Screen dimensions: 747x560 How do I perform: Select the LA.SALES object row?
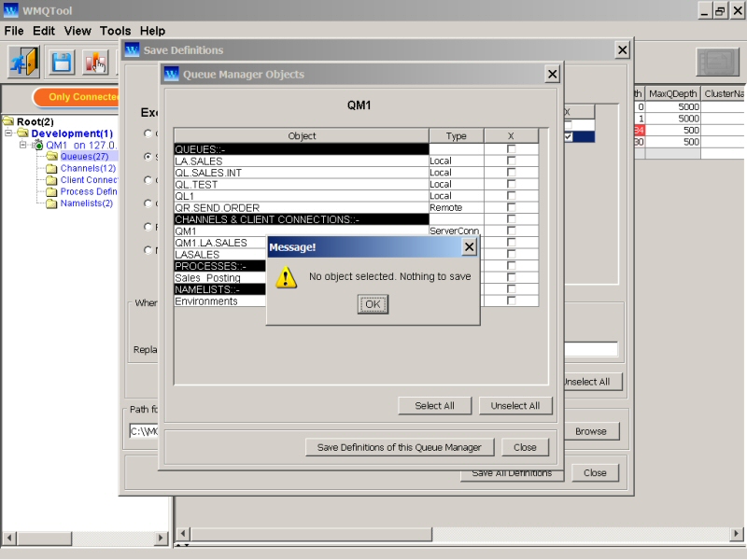301,161
